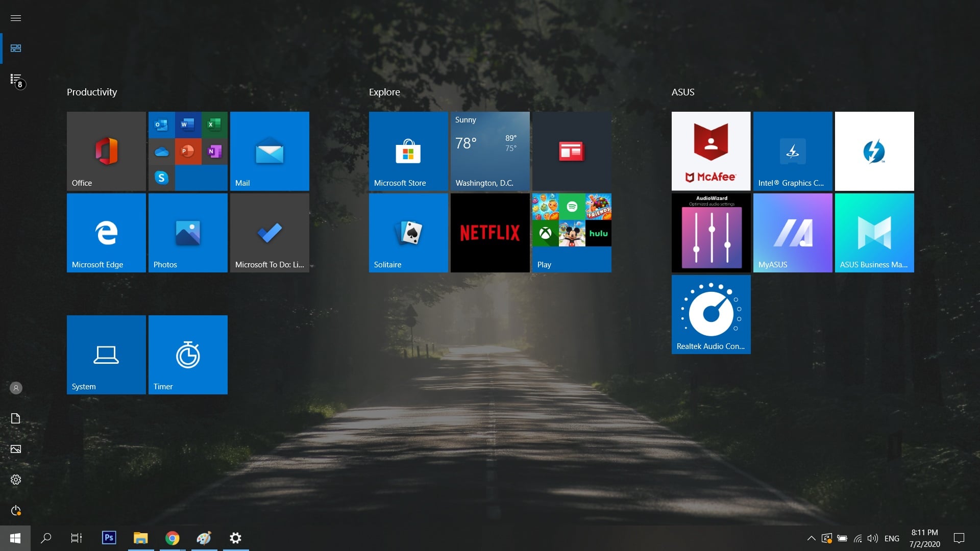Open File Explorer on taskbar
980x551 pixels.
[140, 538]
